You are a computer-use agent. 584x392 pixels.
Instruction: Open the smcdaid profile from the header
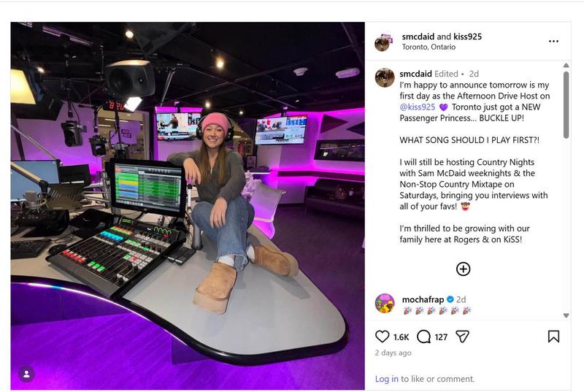(x=418, y=36)
